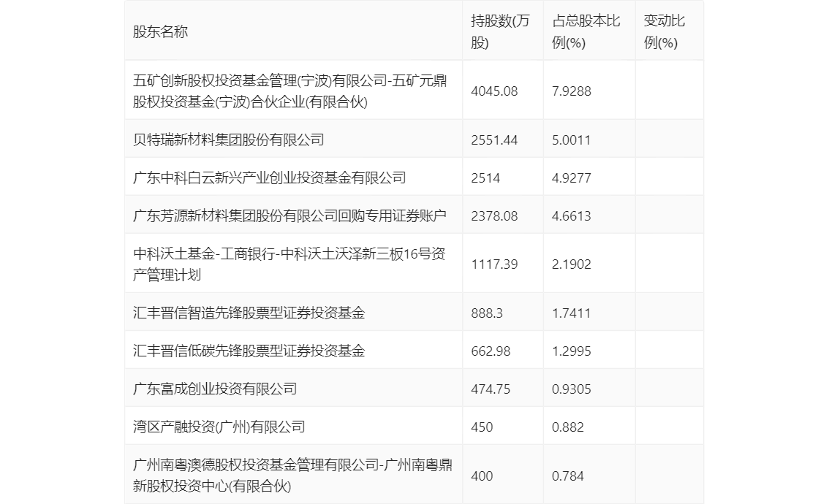
Task: Click the percentage value 0.882
Action: 568,427
